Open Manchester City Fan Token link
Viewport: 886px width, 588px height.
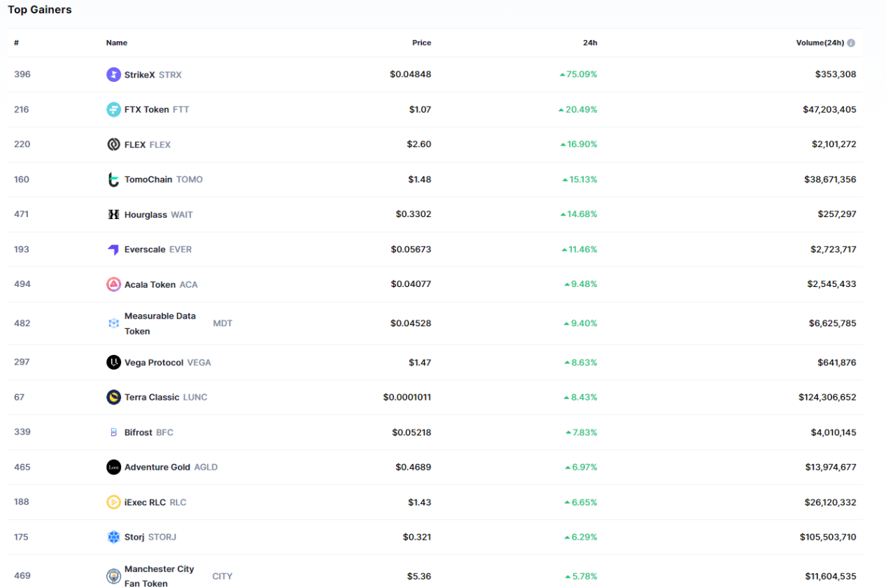coord(160,575)
